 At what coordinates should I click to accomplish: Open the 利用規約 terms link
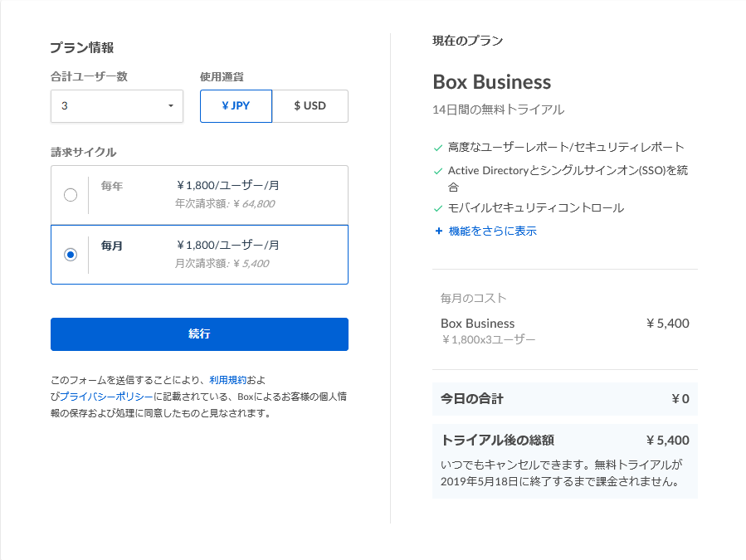coord(227,380)
